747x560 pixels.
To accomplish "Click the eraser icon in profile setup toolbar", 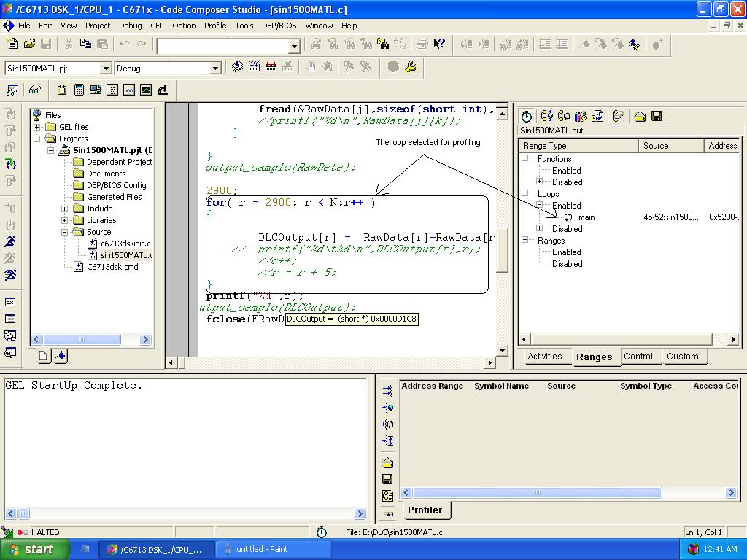I will (x=618, y=116).
